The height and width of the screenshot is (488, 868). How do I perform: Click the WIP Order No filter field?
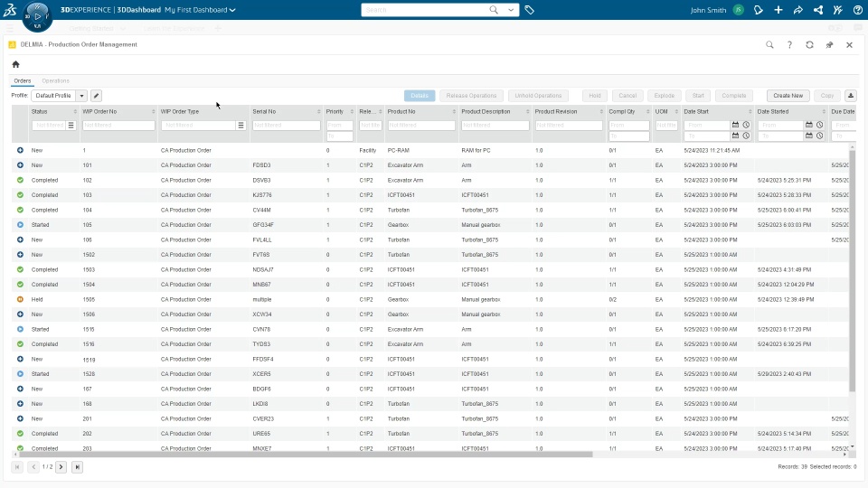(x=118, y=126)
